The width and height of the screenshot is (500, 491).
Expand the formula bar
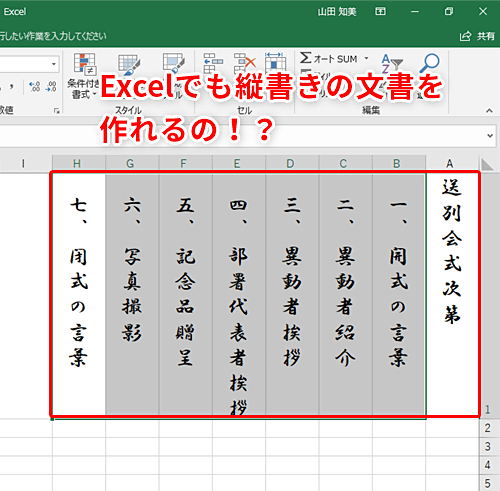(x=490, y=136)
